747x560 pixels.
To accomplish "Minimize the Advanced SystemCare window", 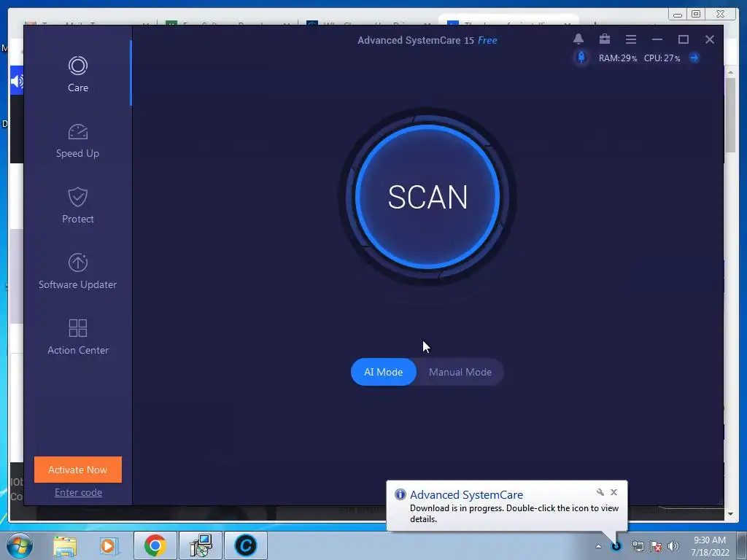I will (657, 39).
